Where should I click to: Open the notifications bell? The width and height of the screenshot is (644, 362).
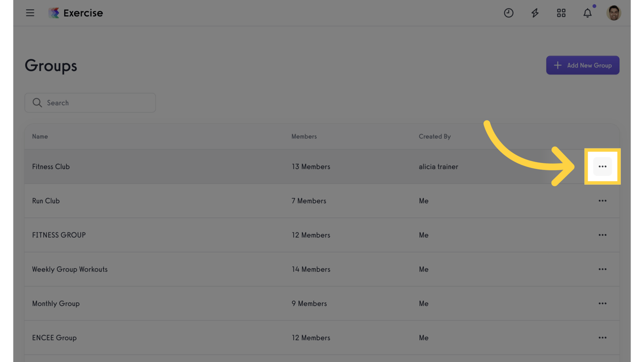coord(587,13)
